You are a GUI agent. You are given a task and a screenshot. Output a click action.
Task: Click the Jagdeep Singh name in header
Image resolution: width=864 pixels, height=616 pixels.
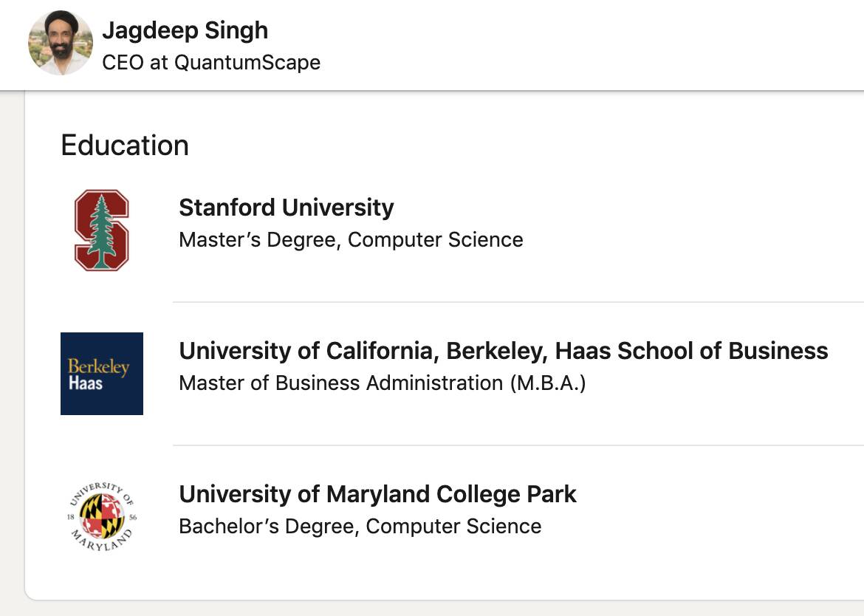[185, 30]
